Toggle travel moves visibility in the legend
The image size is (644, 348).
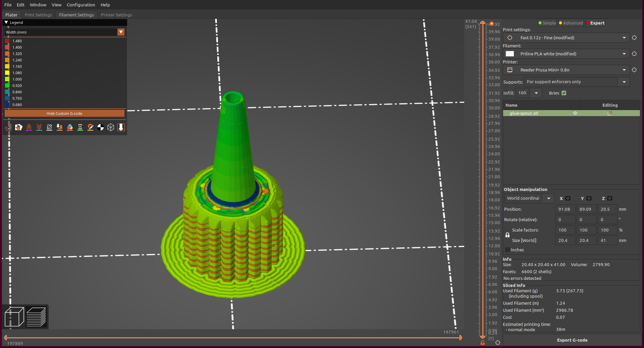[x=8, y=127]
